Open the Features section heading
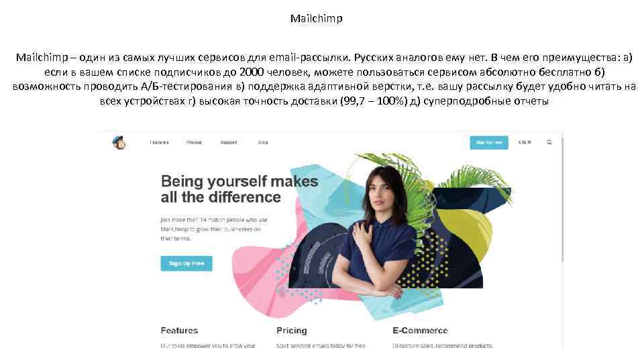The image size is (644, 362). click(x=179, y=330)
